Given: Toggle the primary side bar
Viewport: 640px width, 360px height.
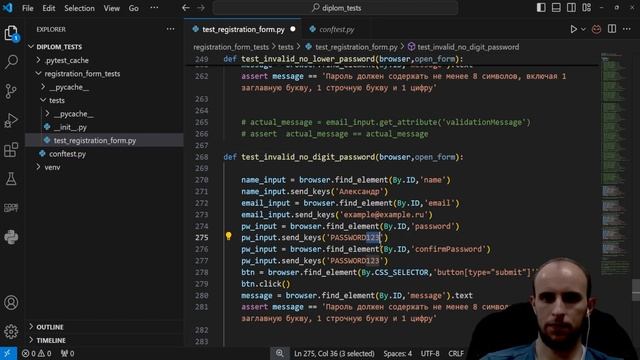Looking at the screenshot, I should point(541,8).
